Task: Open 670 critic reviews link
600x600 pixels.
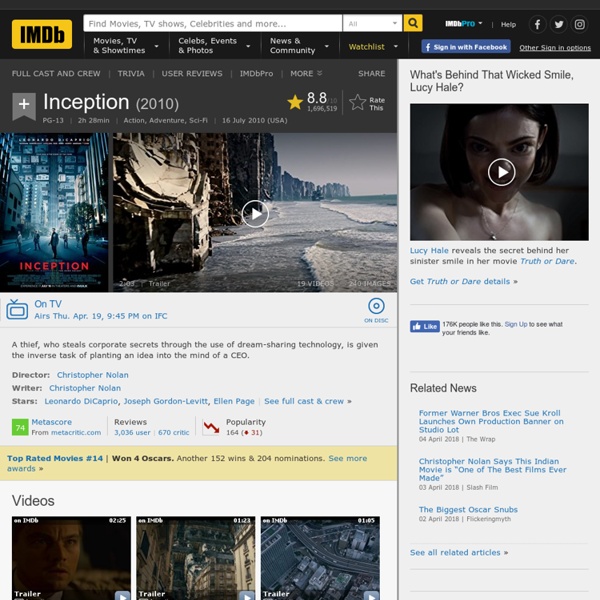Action: tap(173, 432)
